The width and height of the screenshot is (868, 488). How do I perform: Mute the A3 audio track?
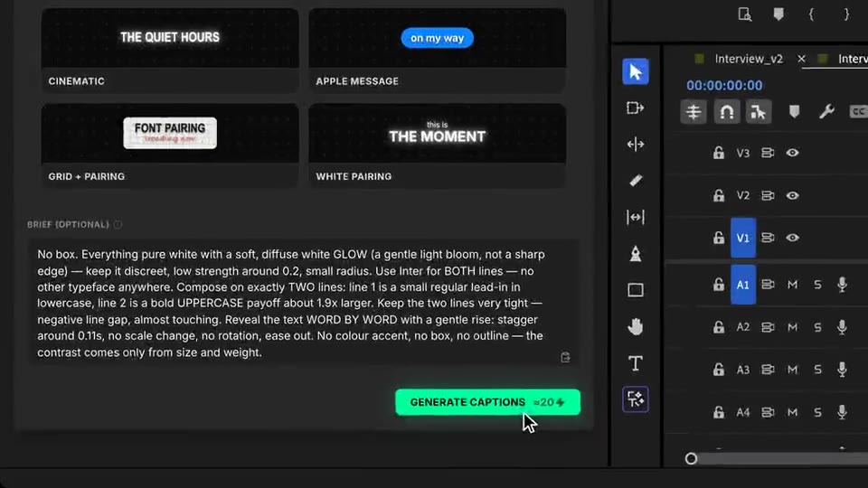tap(793, 370)
